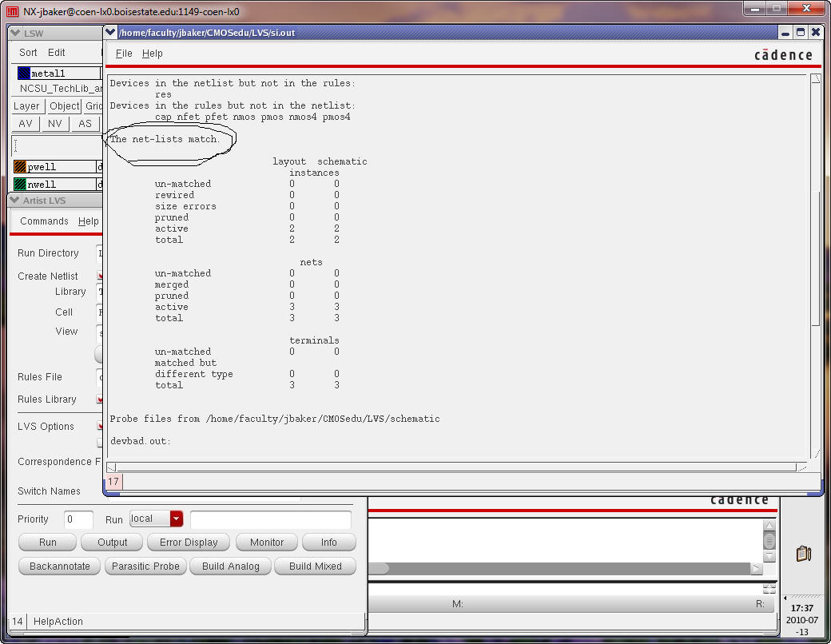Toggle the AV all-visible button

pyautogui.click(x=26, y=124)
